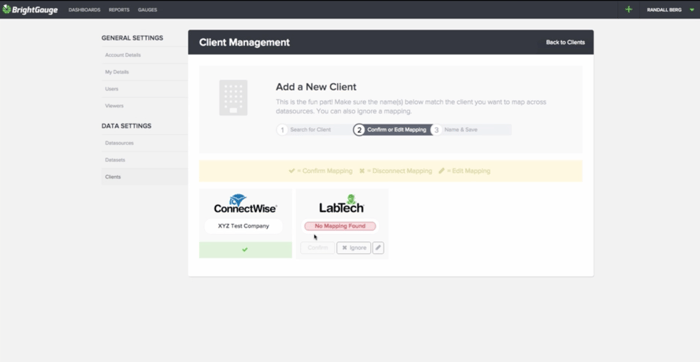Click the building icon in Add a New Client

click(233, 98)
